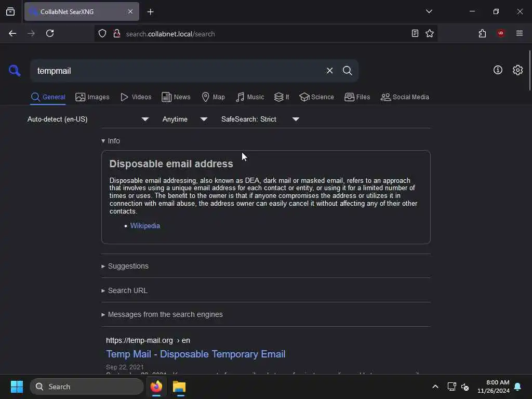Open the notification bell icon
This screenshot has width=532, height=399.
pyautogui.click(x=517, y=387)
